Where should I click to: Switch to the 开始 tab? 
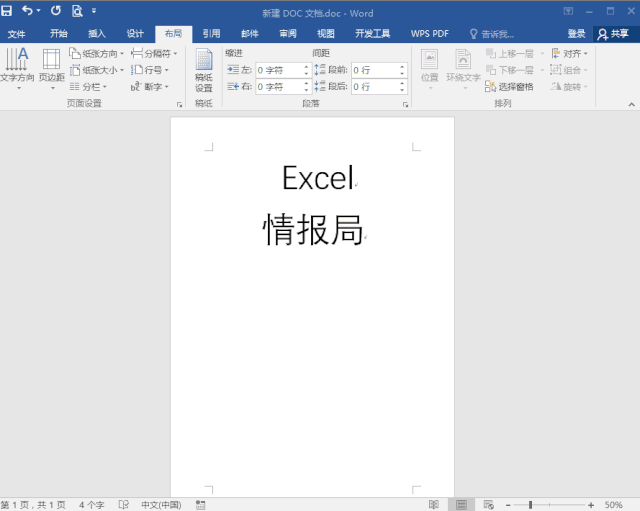coord(59,33)
